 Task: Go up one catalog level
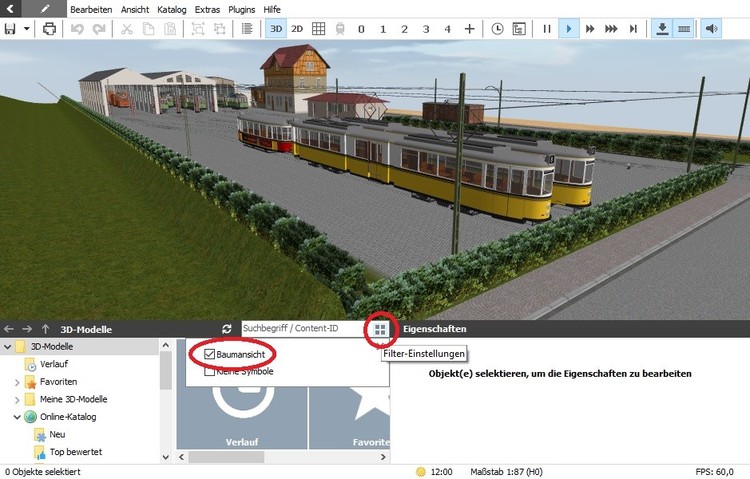coord(45,329)
